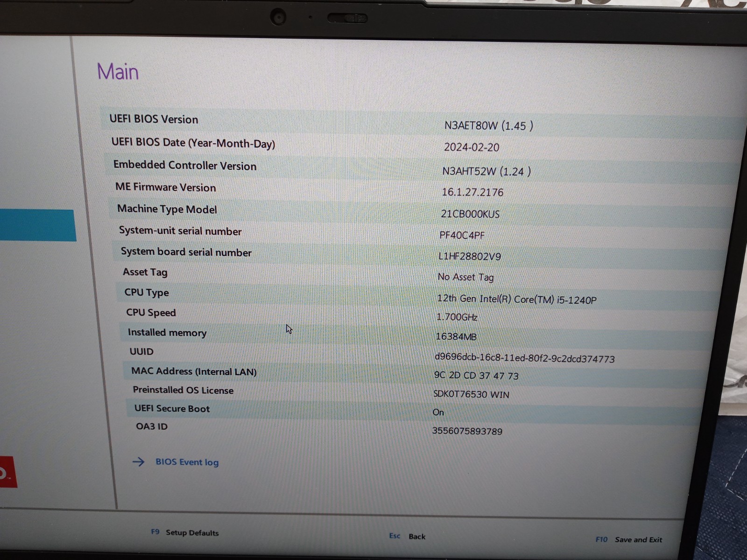Click Esc Back at the bottom
The image size is (747, 560).
click(x=407, y=536)
